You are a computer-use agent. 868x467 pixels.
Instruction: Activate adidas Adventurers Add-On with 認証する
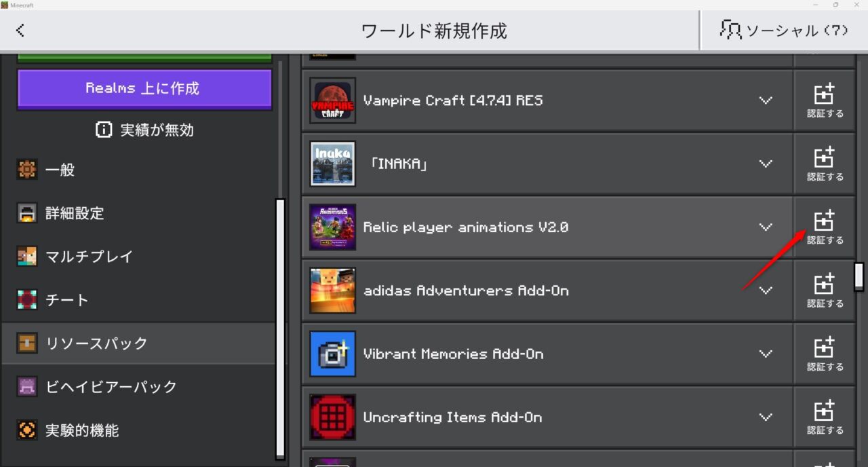(x=825, y=291)
